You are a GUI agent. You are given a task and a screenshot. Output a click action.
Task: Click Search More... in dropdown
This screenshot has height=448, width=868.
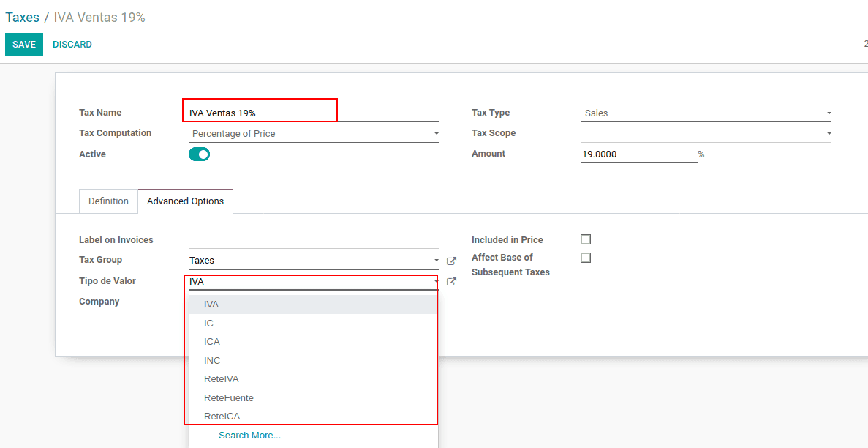(x=249, y=436)
